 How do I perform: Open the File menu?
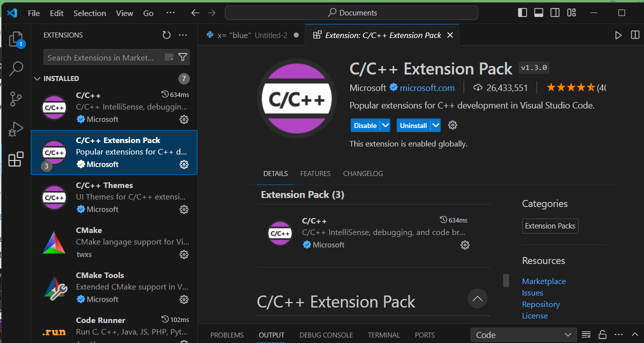click(x=34, y=13)
